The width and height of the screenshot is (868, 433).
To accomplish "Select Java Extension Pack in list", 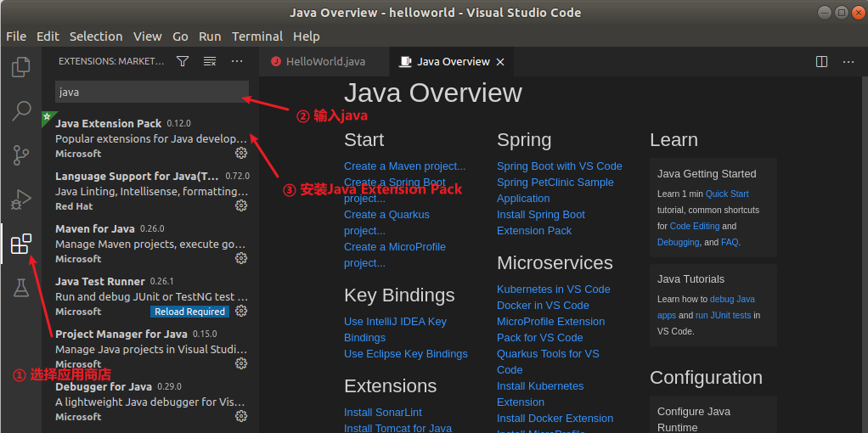I will click(x=150, y=138).
